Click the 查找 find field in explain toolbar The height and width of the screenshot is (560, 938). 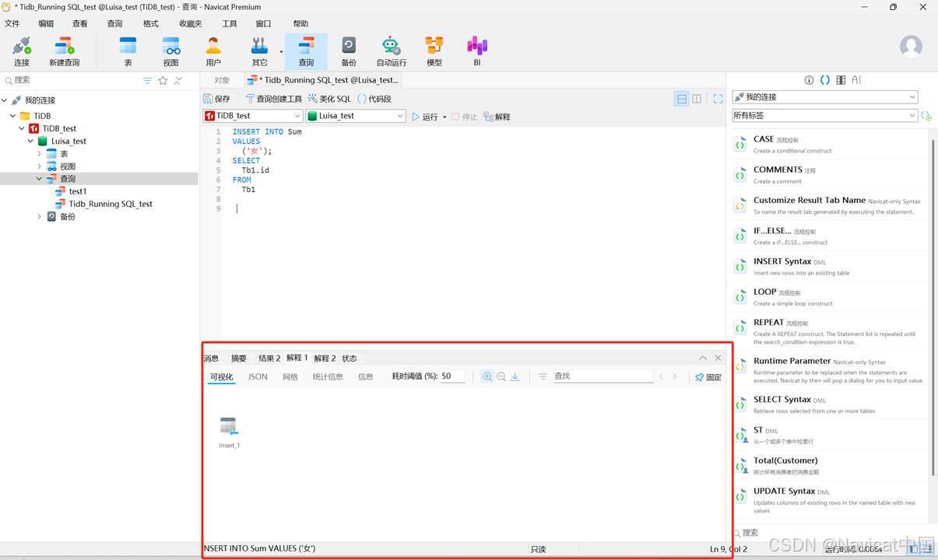[x=602, y=376]
